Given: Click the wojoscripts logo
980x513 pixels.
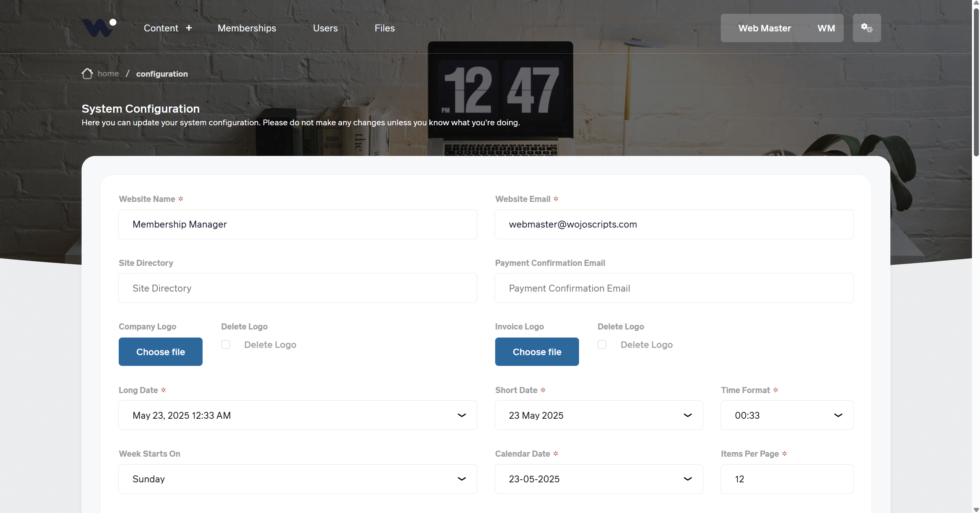Looking at the screenshot, I should click(x=99, y=27).
